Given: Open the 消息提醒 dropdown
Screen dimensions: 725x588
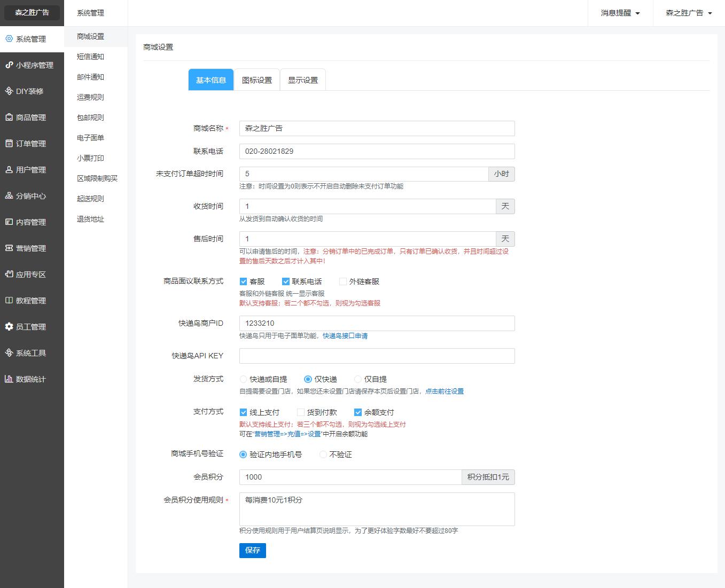Looking at the screenshot, I should pos(620,13).
